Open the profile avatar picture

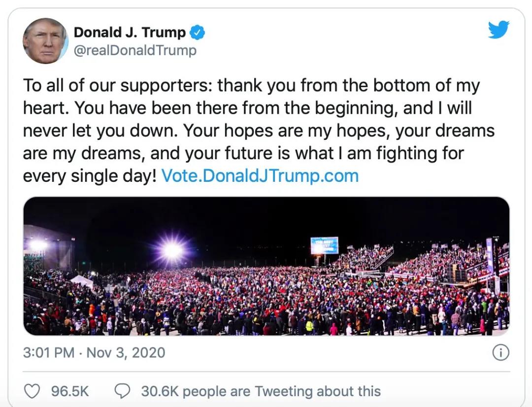click(x=45, y=41)
